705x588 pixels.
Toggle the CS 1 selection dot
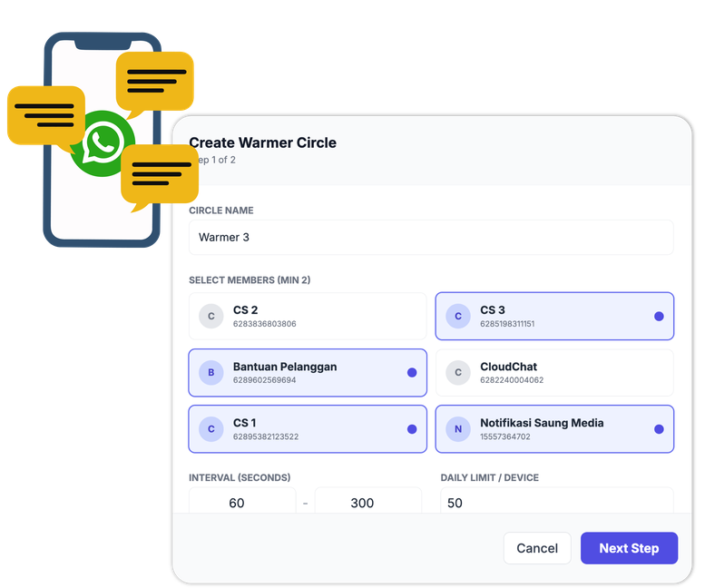pos(412,429)
